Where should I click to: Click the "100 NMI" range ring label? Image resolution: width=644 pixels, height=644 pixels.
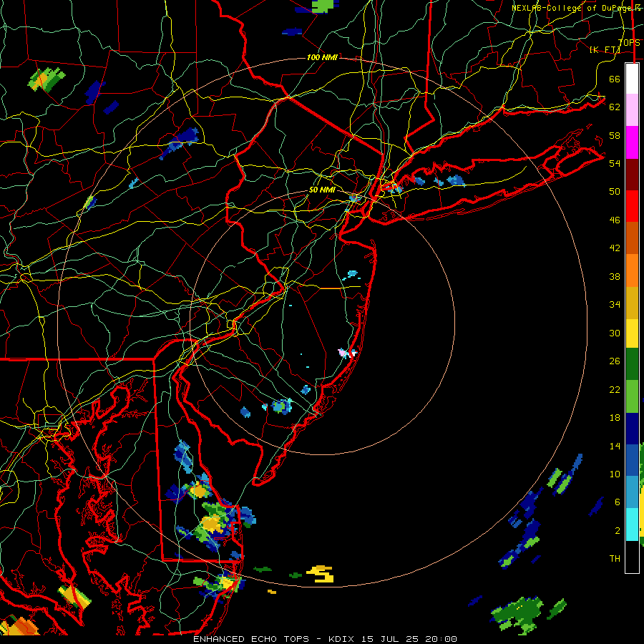click(322, 57)
